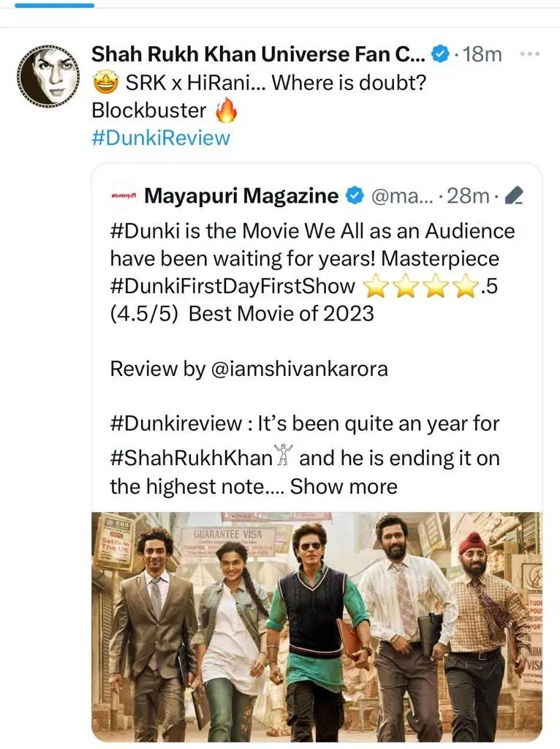Open the #Dunkireview hashtag in quote body
Screen dimensions: 560x749
click(176, 424)
